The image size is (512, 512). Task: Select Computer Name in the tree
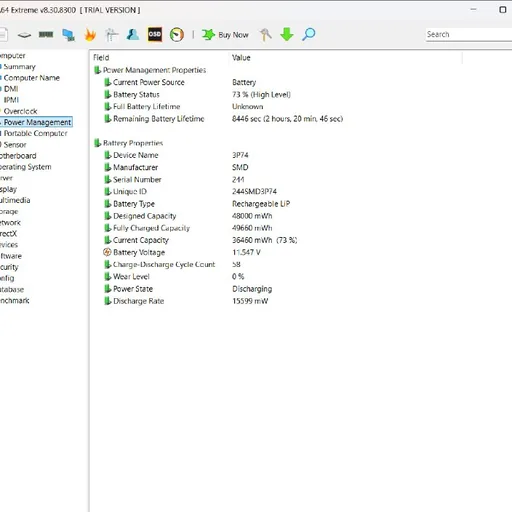click(32, 78)
